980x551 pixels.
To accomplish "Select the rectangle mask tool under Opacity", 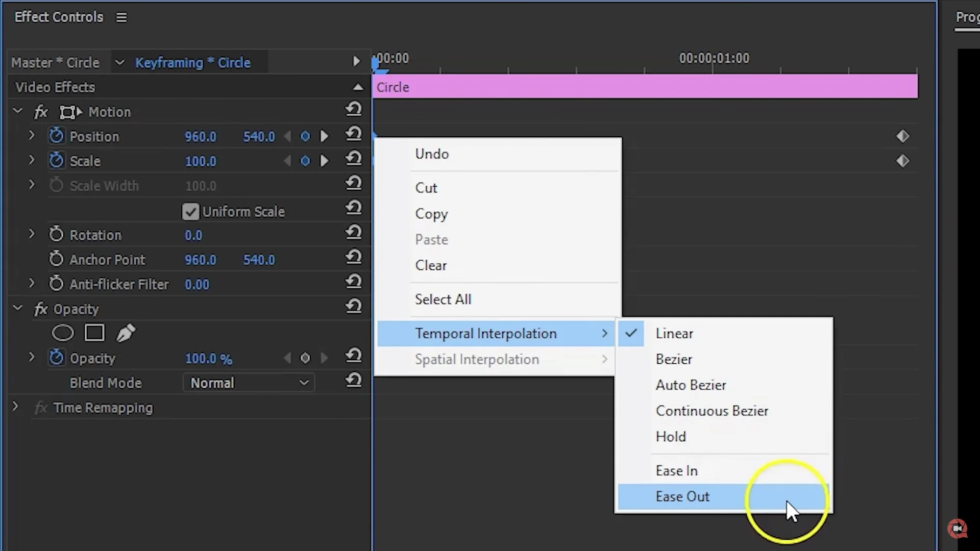I will point(94,333).
